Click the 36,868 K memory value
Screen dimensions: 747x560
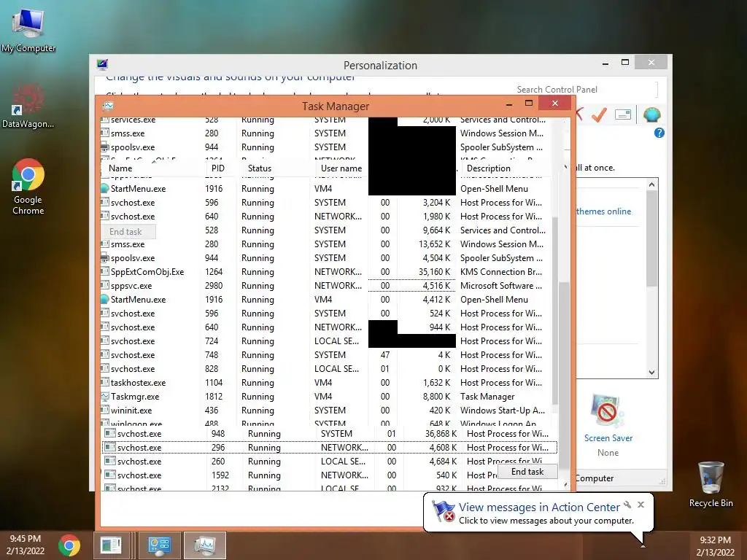tap(441, 433)
